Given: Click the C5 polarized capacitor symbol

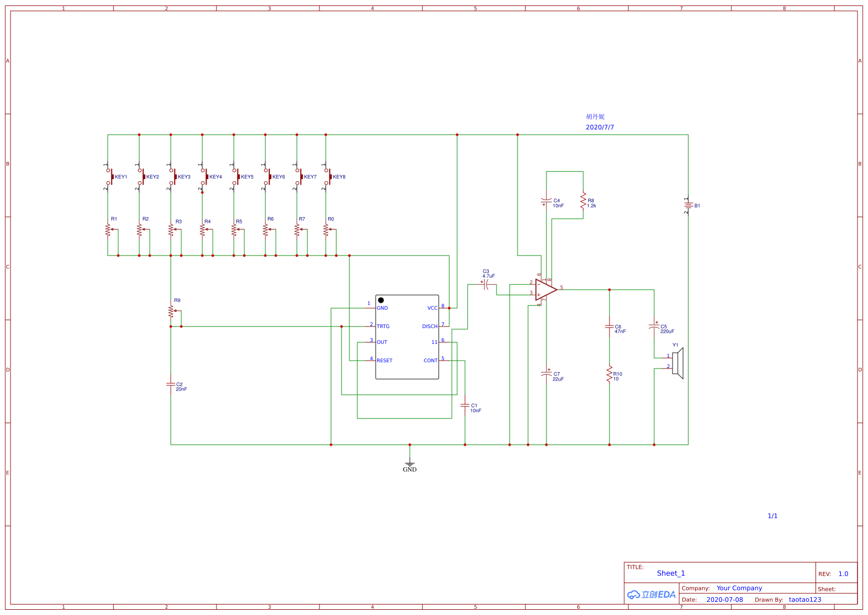Looking at the screenshot, I should (654, 326).
